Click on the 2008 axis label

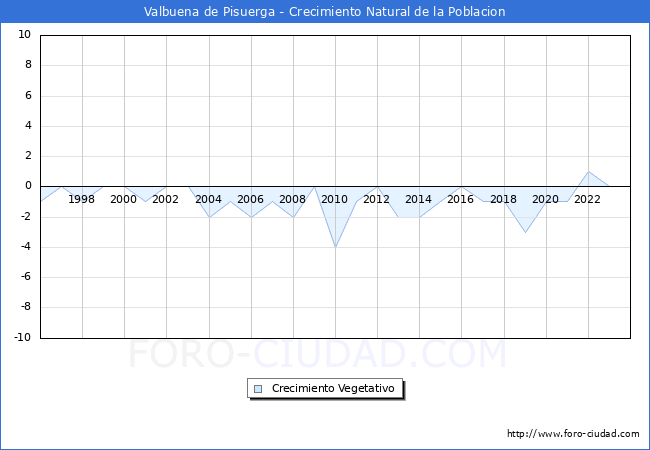[x=292, y=199]
